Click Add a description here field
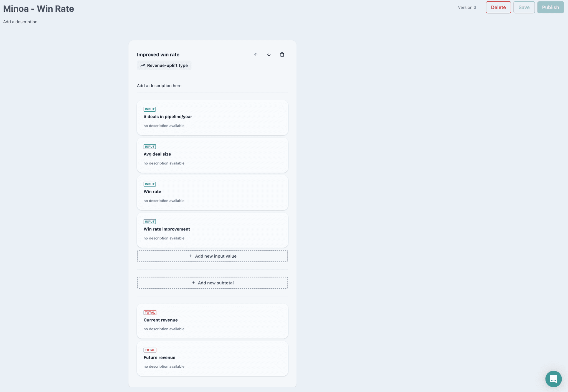The width and height of the screenshot is (568, 392). coord(159,86)
